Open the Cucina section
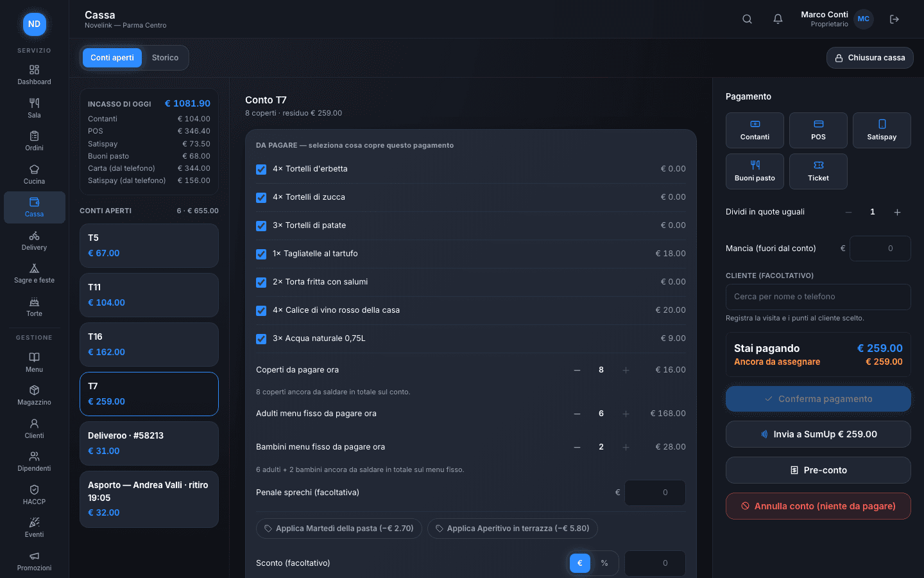This screenshot has width=924, height=578. (x=35, y=174)
